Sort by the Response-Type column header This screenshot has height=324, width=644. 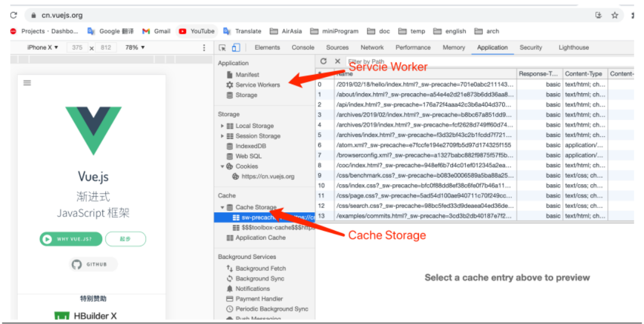pos(538,74)
